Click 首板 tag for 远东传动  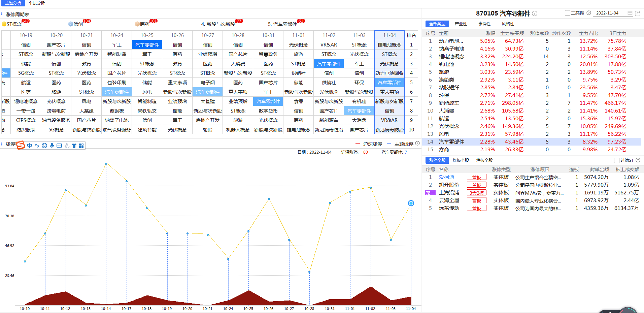477,208
